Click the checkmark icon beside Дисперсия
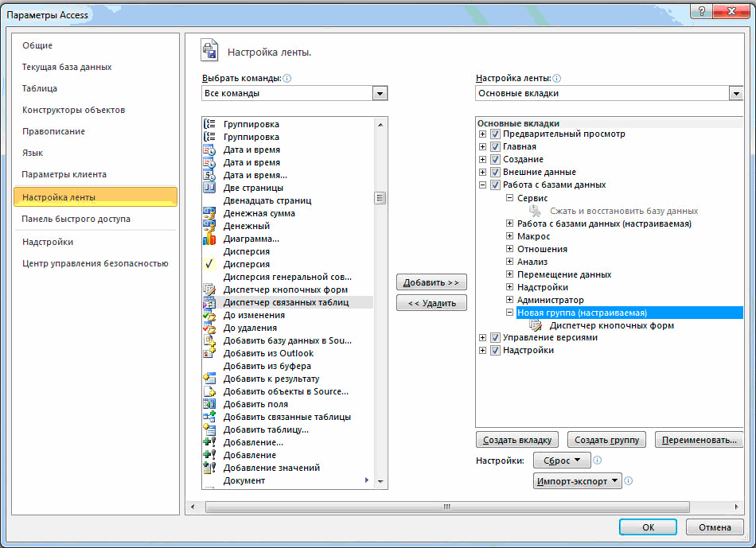 [209, 263]
